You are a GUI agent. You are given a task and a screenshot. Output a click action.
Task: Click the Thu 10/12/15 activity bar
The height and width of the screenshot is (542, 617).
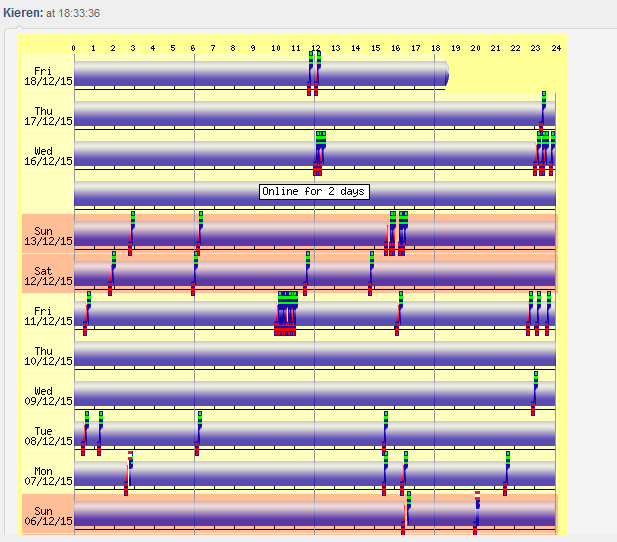(315, 354)
